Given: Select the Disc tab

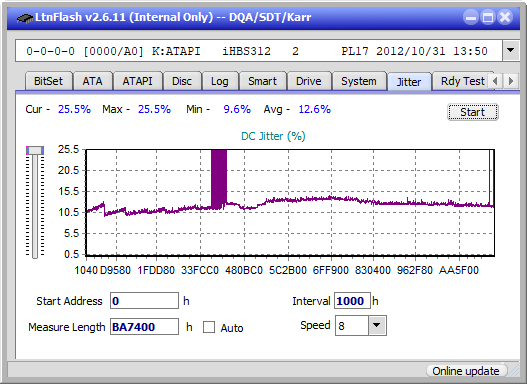Looking at the screenshot, I should [182, 81].
